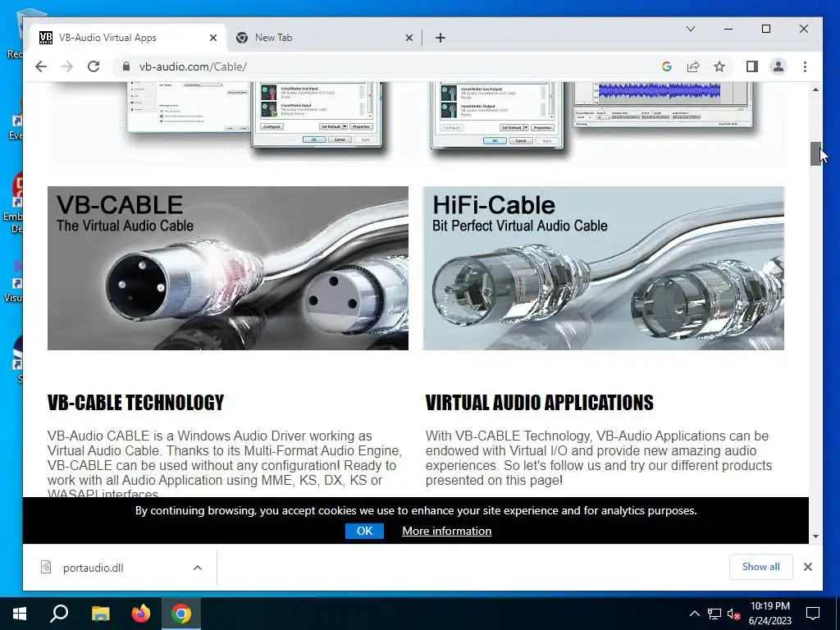
Task: Open network status tray icon
Action: [x=714, y=614]
